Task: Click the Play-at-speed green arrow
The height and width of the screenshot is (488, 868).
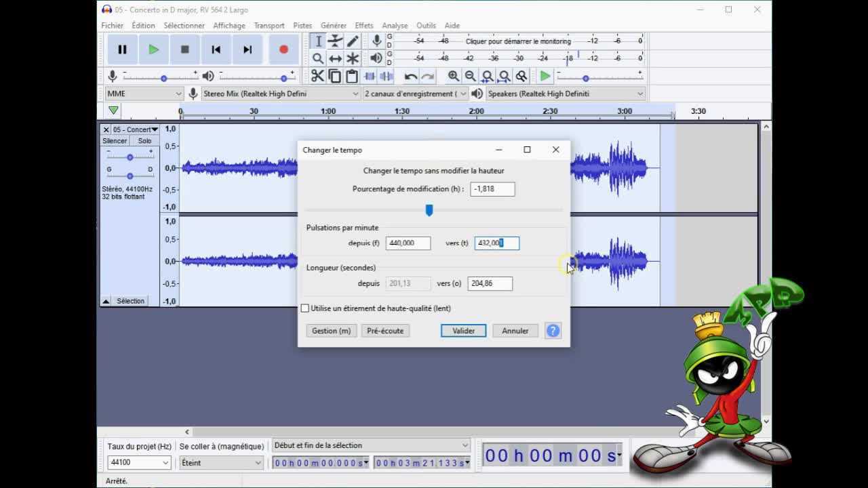Action: click(x=545, y=76)
